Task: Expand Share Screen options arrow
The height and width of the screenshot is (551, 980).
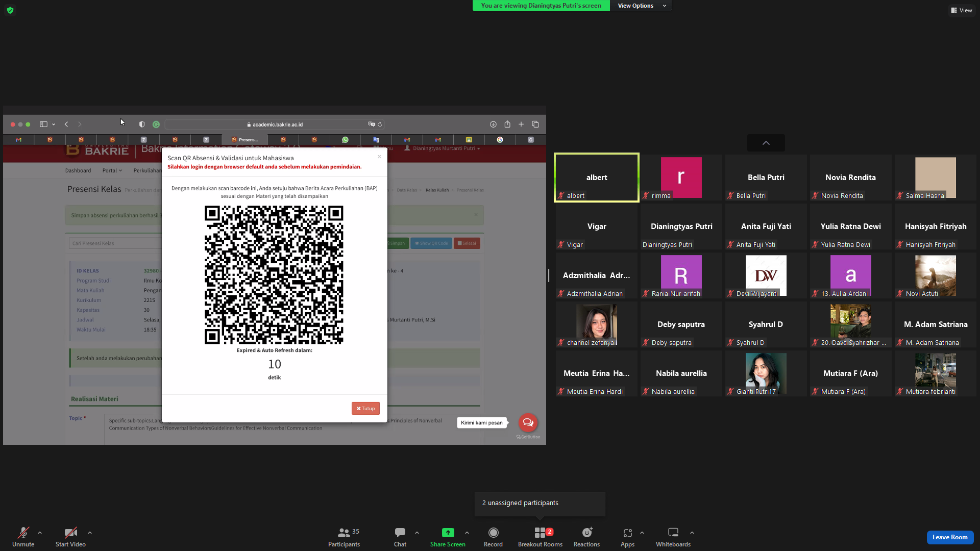Action: [x=467, y=533]
